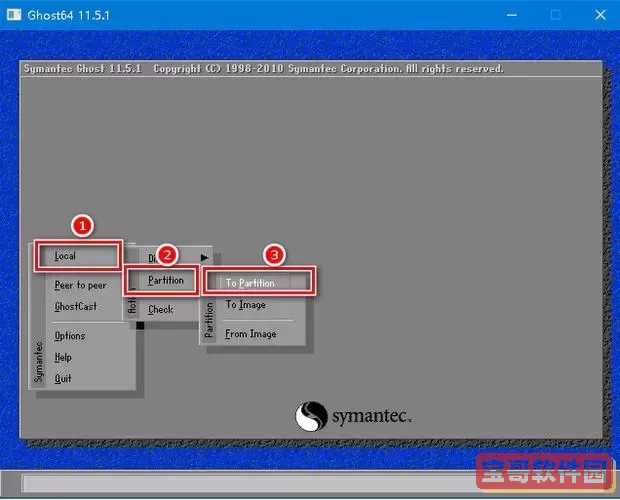
Task: Click the Symantec logo
Action: click(x=353, y=416)
